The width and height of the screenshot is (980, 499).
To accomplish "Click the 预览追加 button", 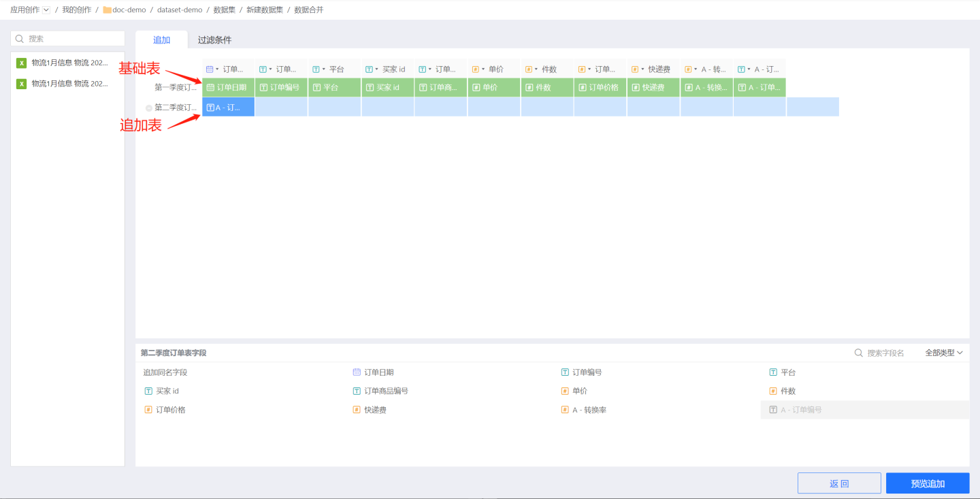I will [x=928, y=483].
